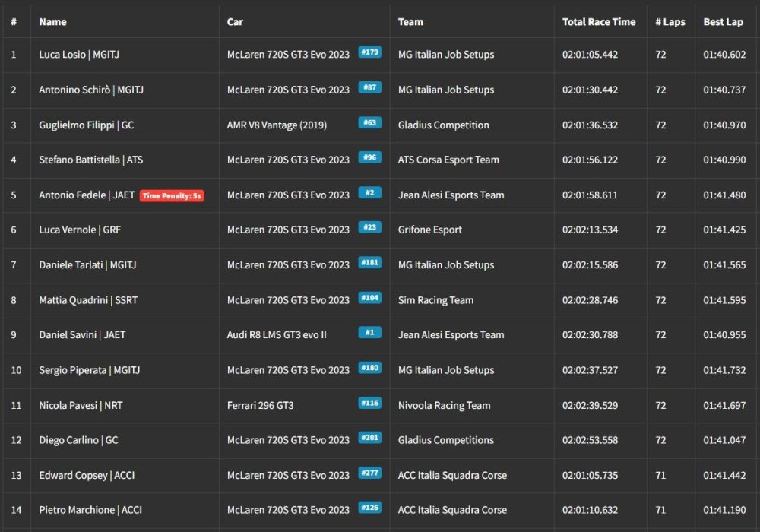Click the #1 car number badge
The height and width of the screenshot is (532, 760).
pyautogui.click(x=370, y=333)
